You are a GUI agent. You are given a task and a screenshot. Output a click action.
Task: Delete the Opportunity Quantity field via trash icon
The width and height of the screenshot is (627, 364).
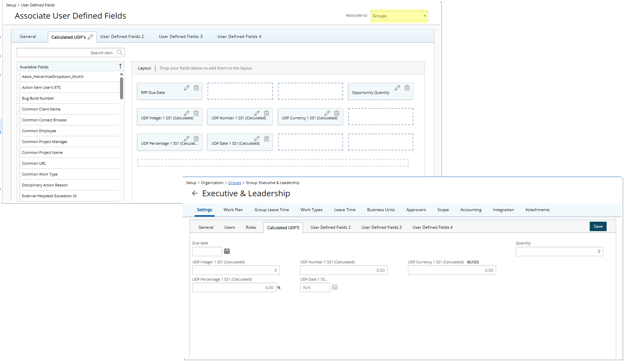(x=407, y=88)
